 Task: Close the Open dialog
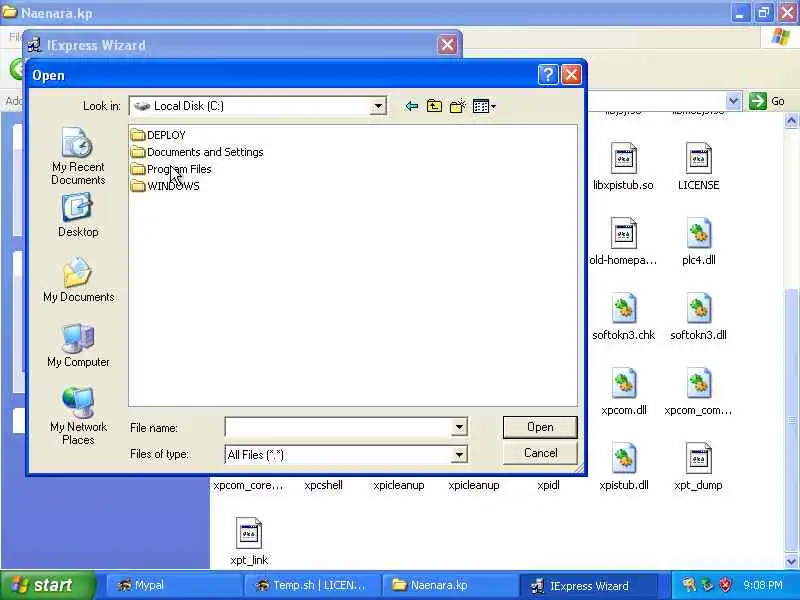pyautogui.click(x=571, y=75)
